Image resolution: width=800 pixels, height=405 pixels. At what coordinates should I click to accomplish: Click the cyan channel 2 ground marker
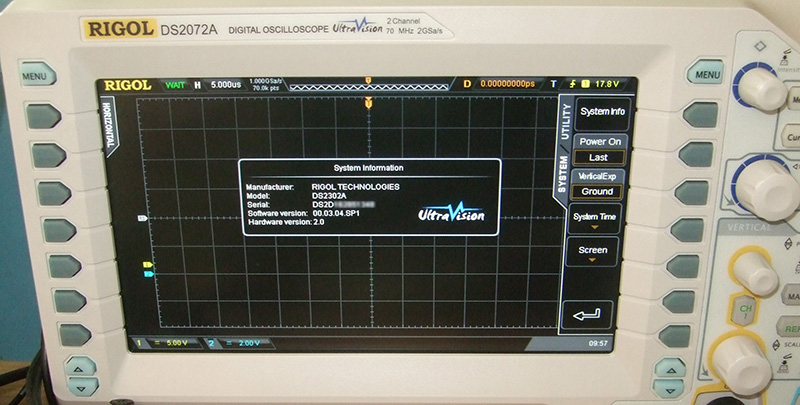click(x=148, y=274)
